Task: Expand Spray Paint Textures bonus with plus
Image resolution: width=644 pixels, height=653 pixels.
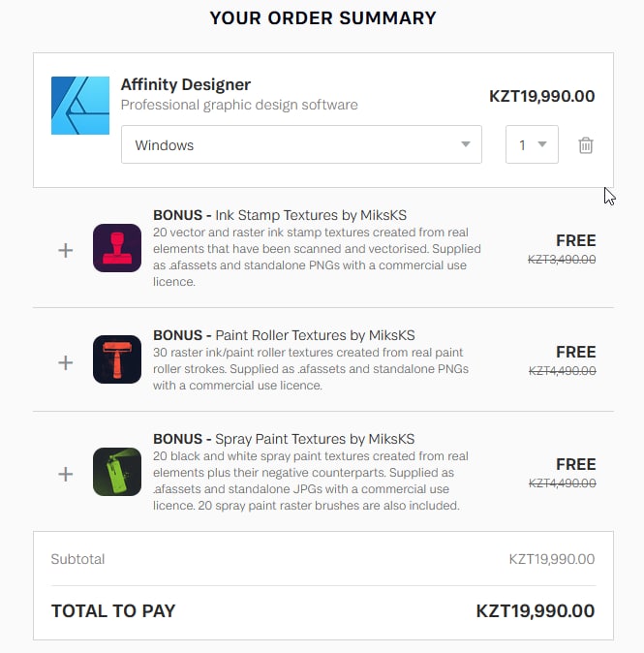Action: click(66, 474)
